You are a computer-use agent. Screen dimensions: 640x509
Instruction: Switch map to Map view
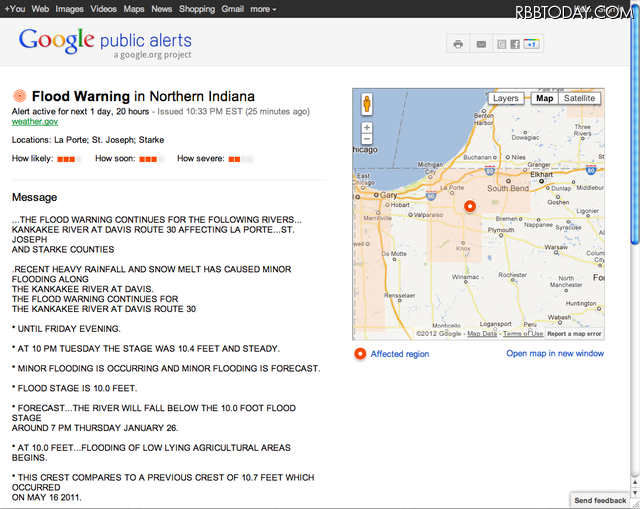click(x=544, y=98)
